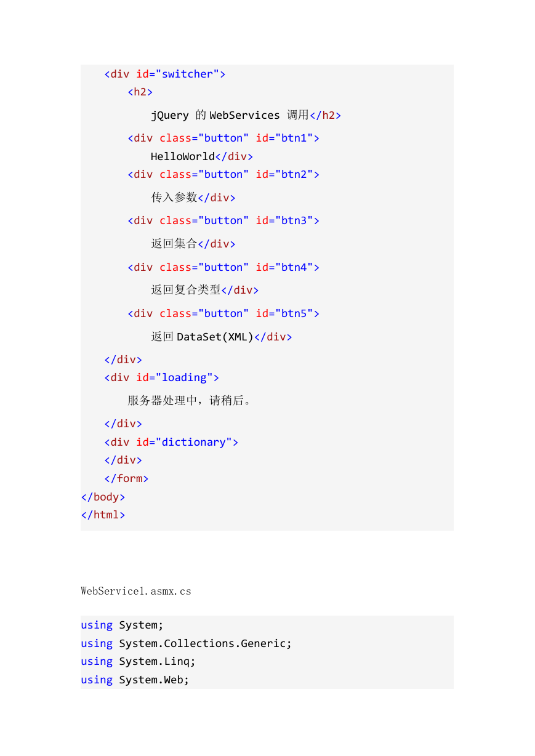Click the HelloWorld text
Image resolution: width=535 pixels, height=756 pixels.
point(183,156)
